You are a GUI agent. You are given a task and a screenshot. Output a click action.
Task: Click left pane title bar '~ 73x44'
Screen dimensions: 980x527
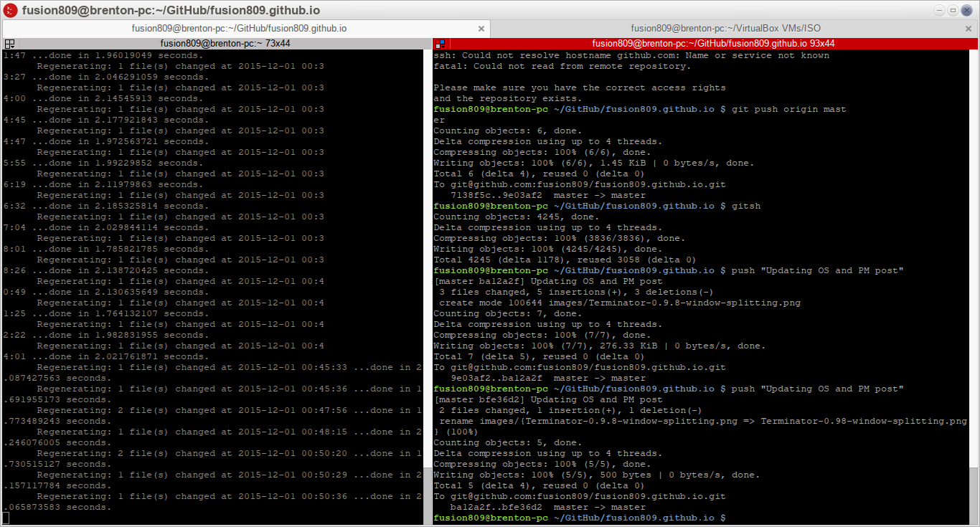(x=225, y=44)
